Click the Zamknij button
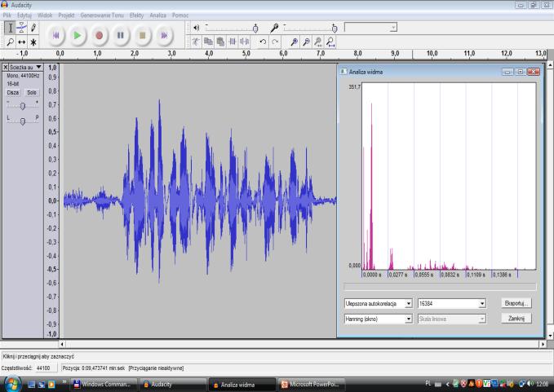Viewport: 554px width, 392px height. (x=516, y=319)
